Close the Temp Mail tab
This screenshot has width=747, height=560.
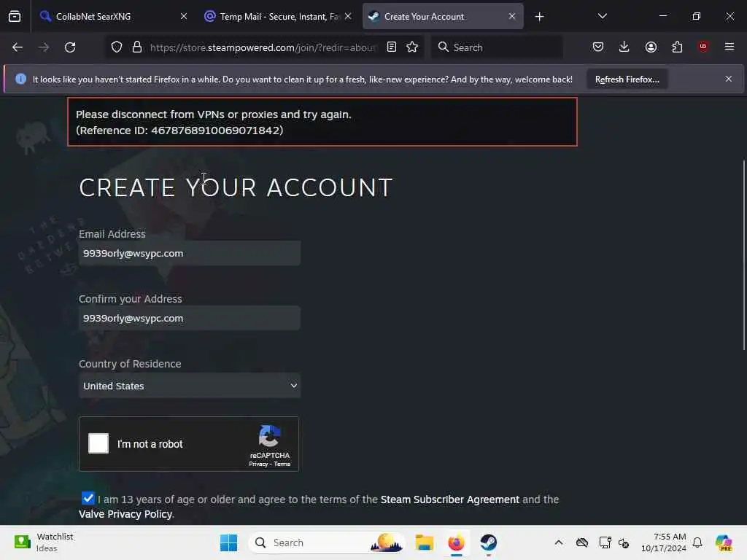tap(348, 16)
